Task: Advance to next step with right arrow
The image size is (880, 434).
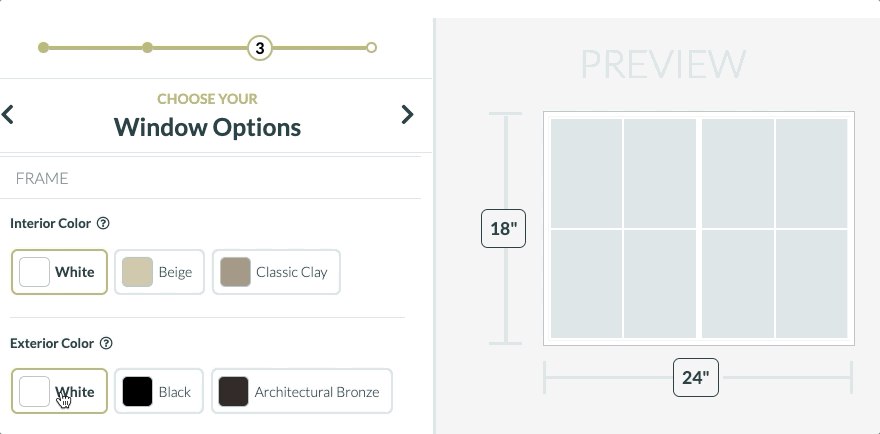Action: [407, 114]
